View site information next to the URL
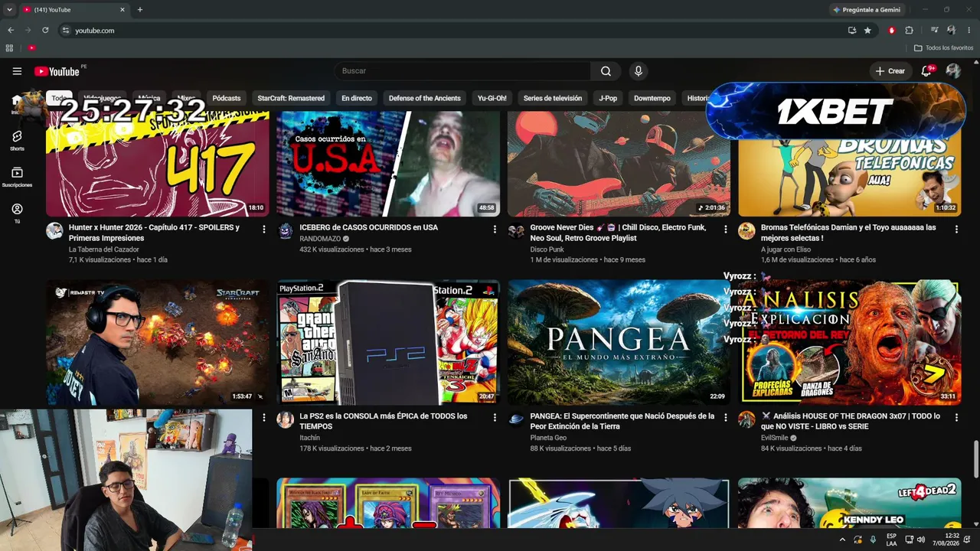The width and height of the screenshot is (980, 551). coord(66,31)
